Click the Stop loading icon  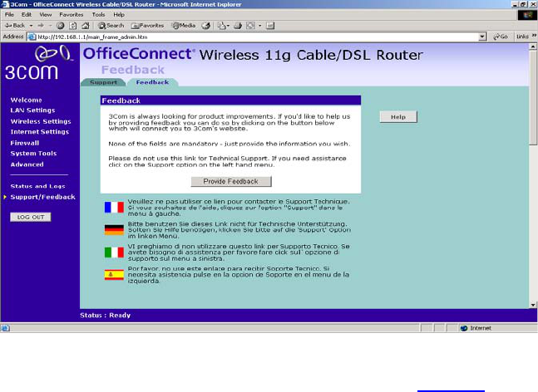pos(61,26)
